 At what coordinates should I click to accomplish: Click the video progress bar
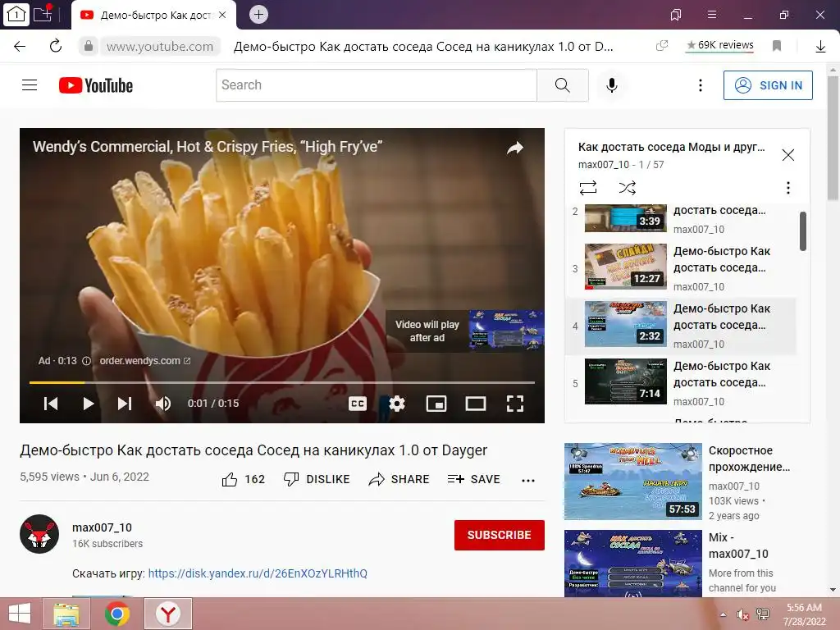point(282,382)
